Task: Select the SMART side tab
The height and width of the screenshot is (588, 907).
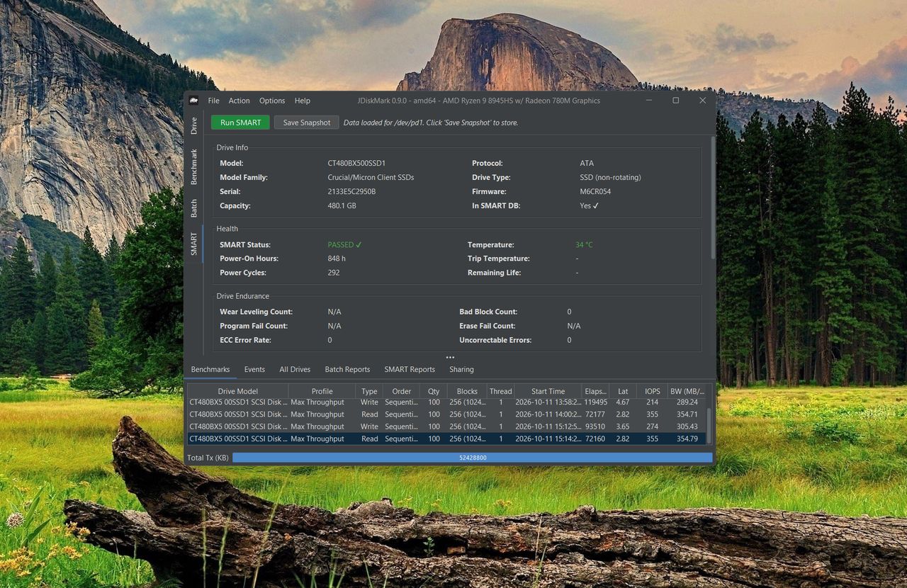Action: coord(193,244)
